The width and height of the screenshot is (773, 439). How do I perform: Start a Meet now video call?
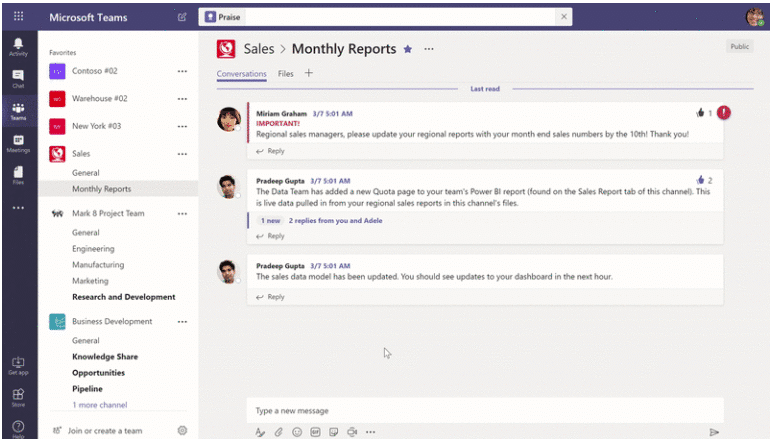click(352, 432)
